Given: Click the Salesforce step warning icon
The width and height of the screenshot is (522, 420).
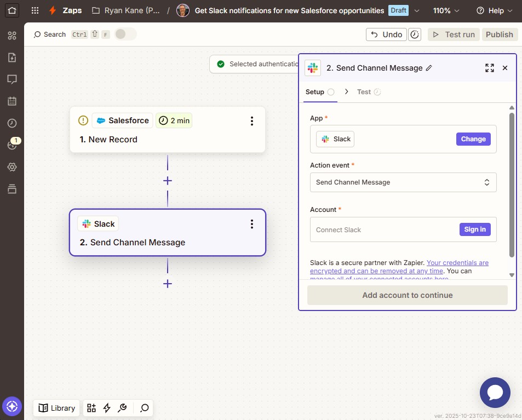Looking at the screenshot, I should pos(83,120).
